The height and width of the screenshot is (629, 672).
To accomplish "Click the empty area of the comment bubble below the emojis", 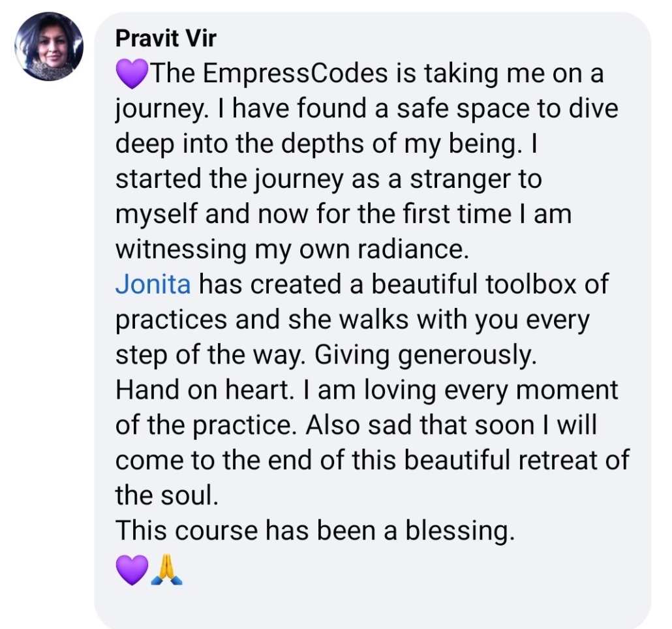I will [x=372, y=604].
